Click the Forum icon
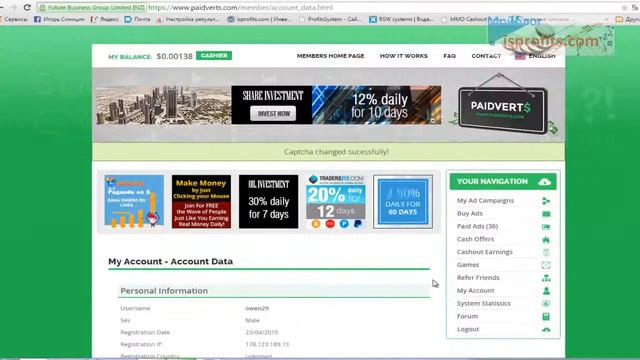Screen dimensions: 640x360 546,317
